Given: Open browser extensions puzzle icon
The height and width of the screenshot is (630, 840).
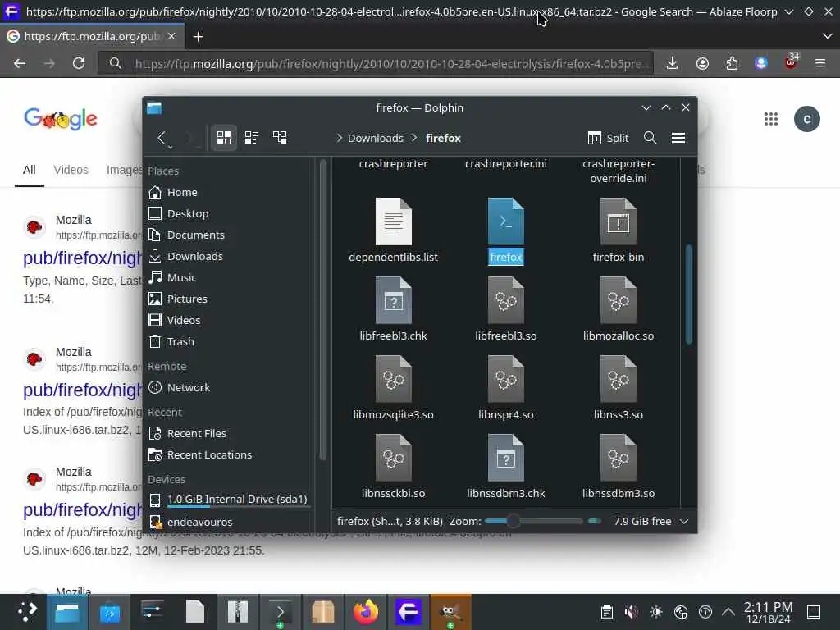Looking at the screenshot, I should tap(731, 64).
